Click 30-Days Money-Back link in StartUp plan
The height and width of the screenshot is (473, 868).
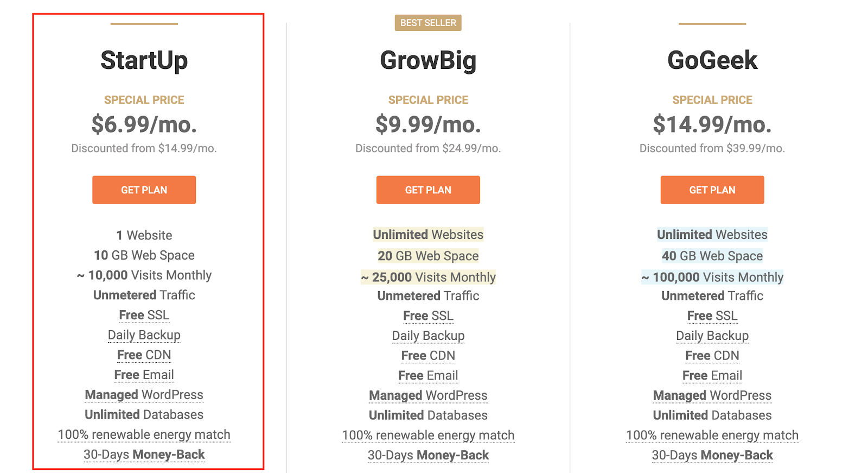(x=144, y=455)
